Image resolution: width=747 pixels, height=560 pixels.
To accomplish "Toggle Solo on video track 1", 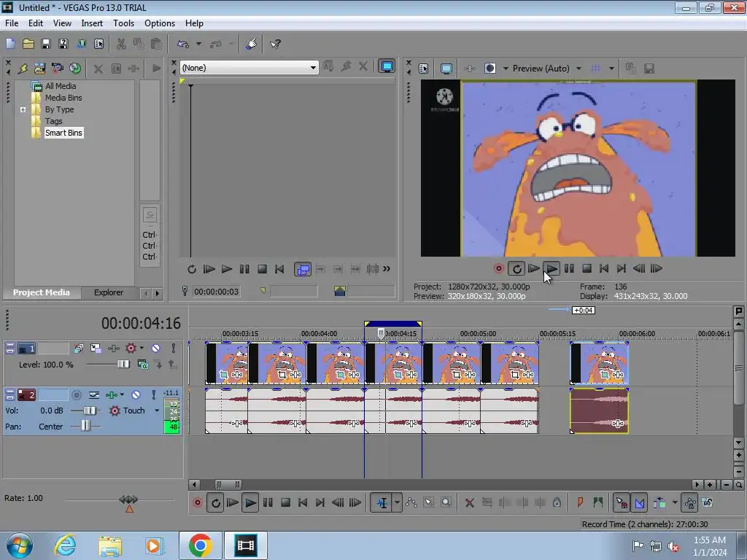I will [x=174, y=349].
